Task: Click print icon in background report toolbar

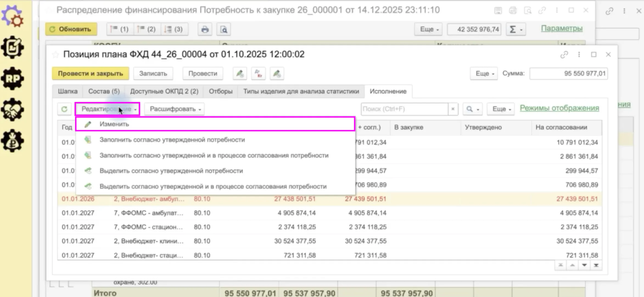Action: pos(205,29)
